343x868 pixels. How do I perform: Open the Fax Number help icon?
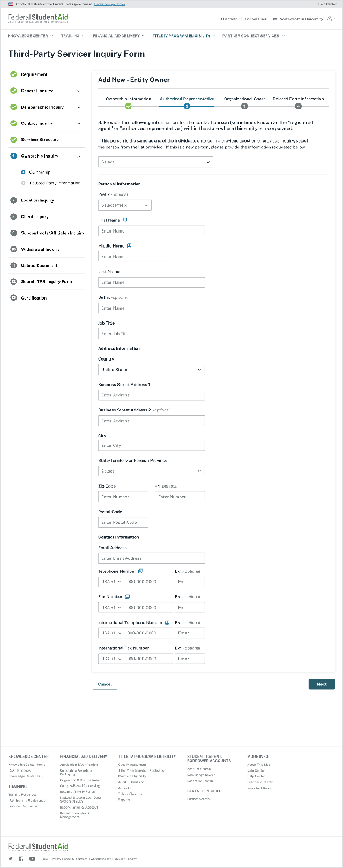[x=128, y=597]
